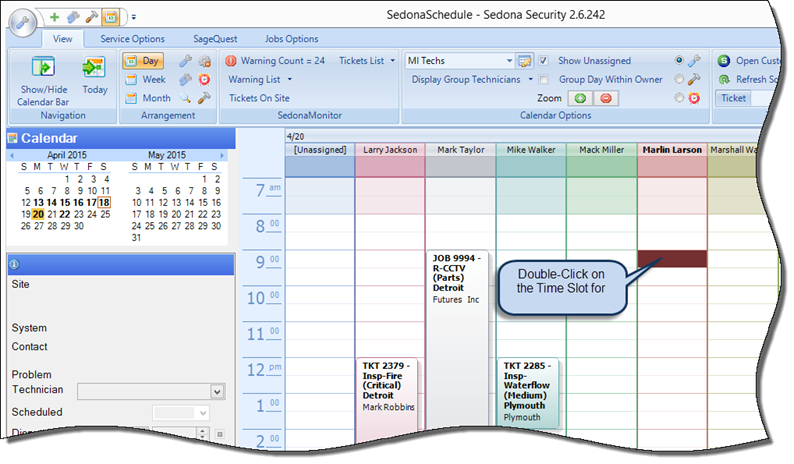Select JOB 9994 R-CCTV appointment
794x464 pixels.
click(457, 337)
